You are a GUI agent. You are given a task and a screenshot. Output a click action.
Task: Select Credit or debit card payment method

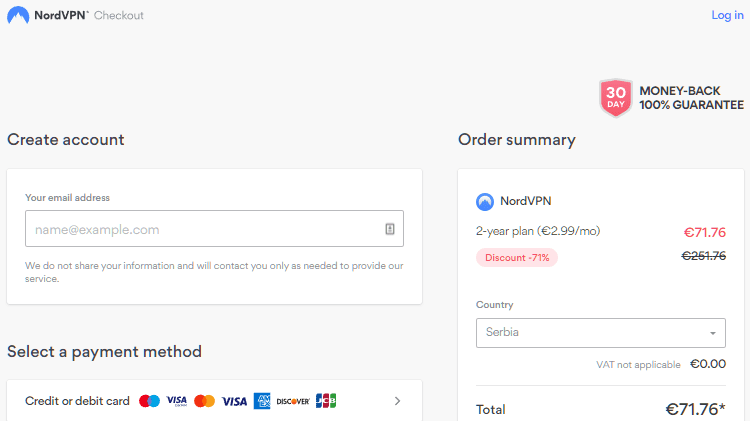point(214,401)
